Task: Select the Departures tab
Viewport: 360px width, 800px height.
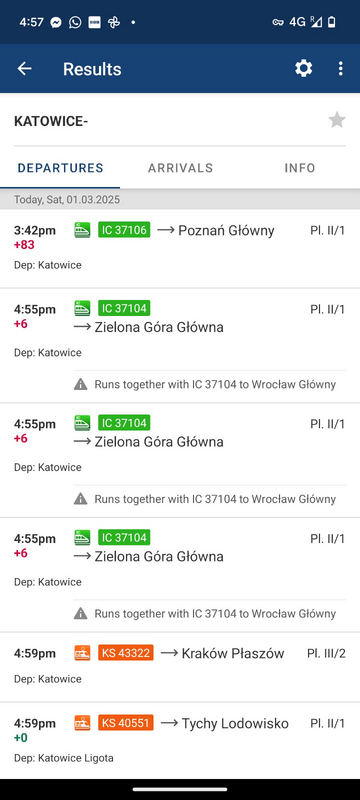Action: coord(60,168)
